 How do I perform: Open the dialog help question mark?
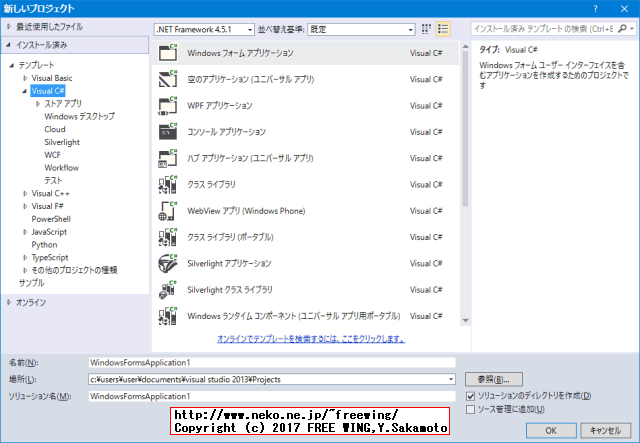596,9
